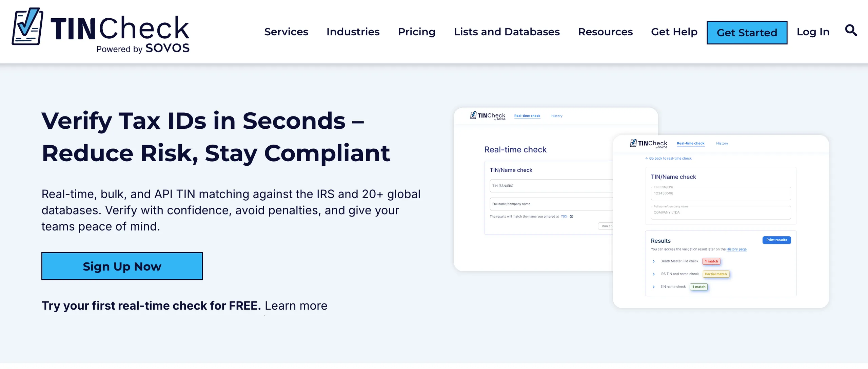The image size is (868, 369).
Task: Click Go back to real-time check link
Action: [668, 159]
